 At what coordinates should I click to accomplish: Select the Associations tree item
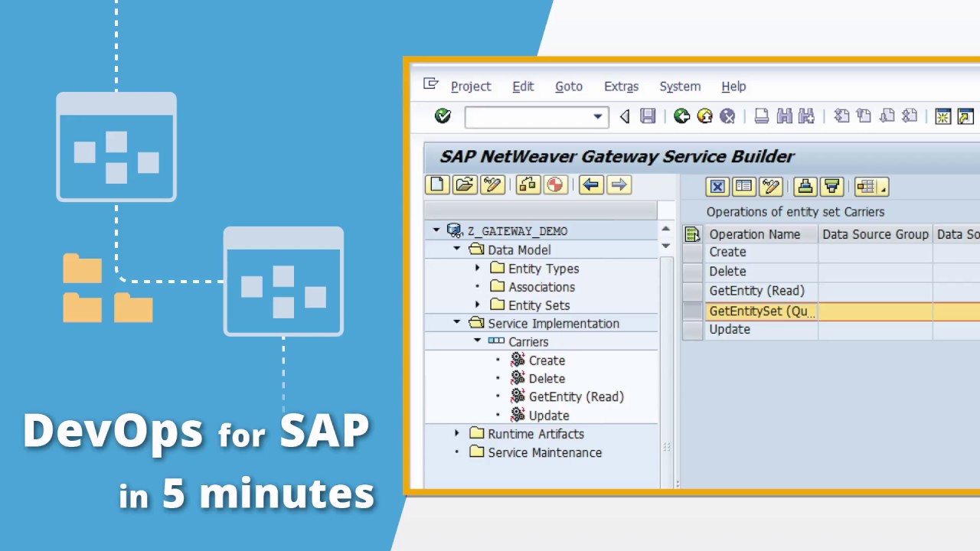541,287
